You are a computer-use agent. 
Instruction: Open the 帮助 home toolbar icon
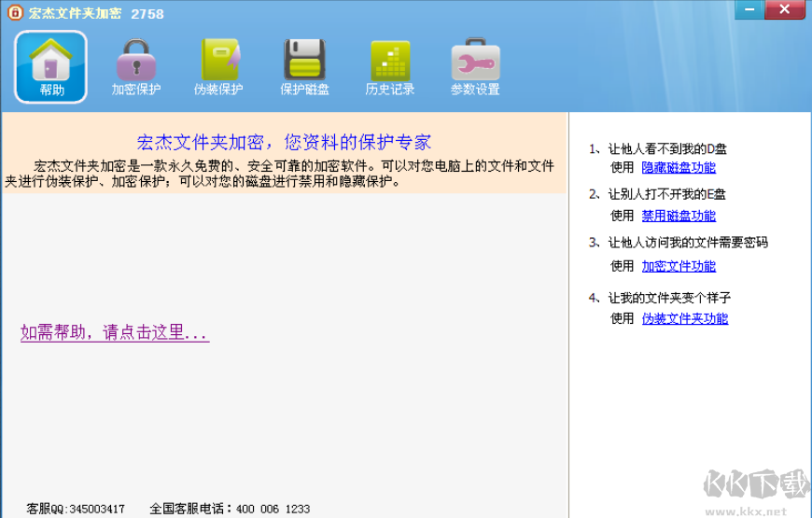click(x=50, y=67)
